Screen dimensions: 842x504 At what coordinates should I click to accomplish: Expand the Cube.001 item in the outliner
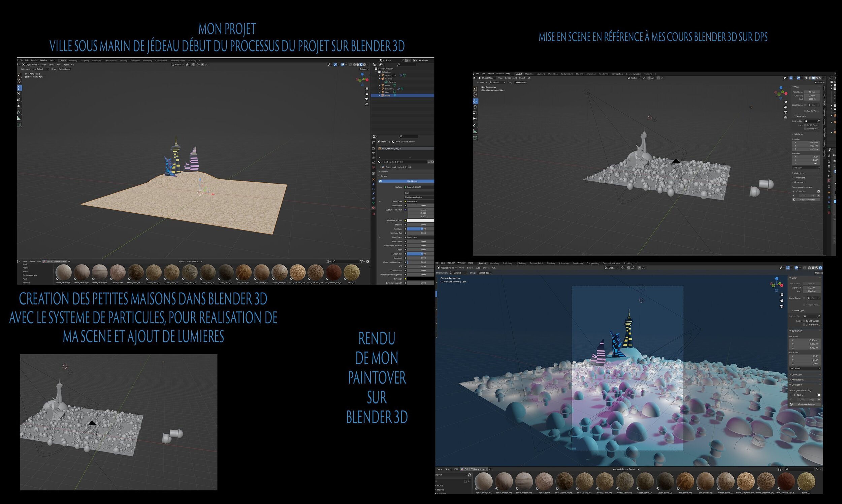(379, 89)
